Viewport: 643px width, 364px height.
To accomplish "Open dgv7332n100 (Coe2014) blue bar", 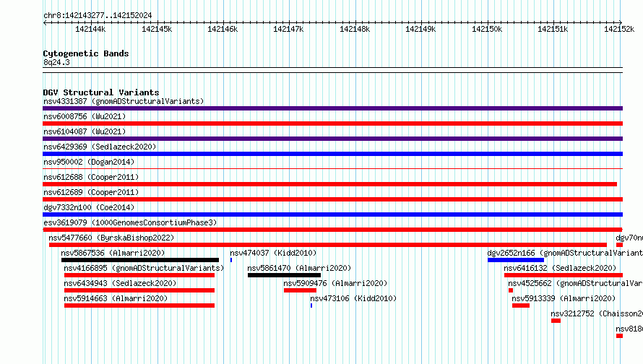I will click(x=332, y=214).
